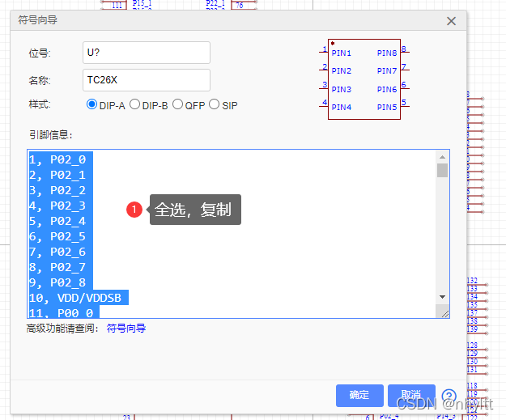Click the name field containing TC26X
This screenshot has height=420, width=506.
tap(147, 80)
